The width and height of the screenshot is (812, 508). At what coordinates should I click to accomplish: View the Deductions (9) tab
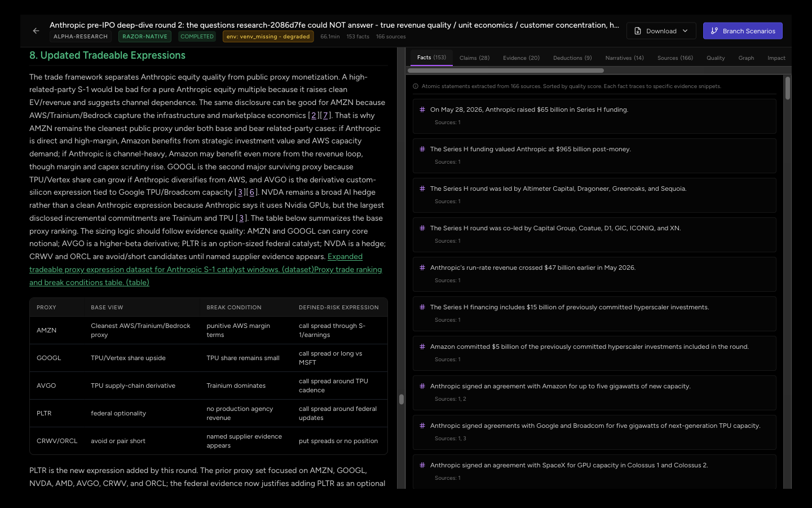tap(572, 58)
